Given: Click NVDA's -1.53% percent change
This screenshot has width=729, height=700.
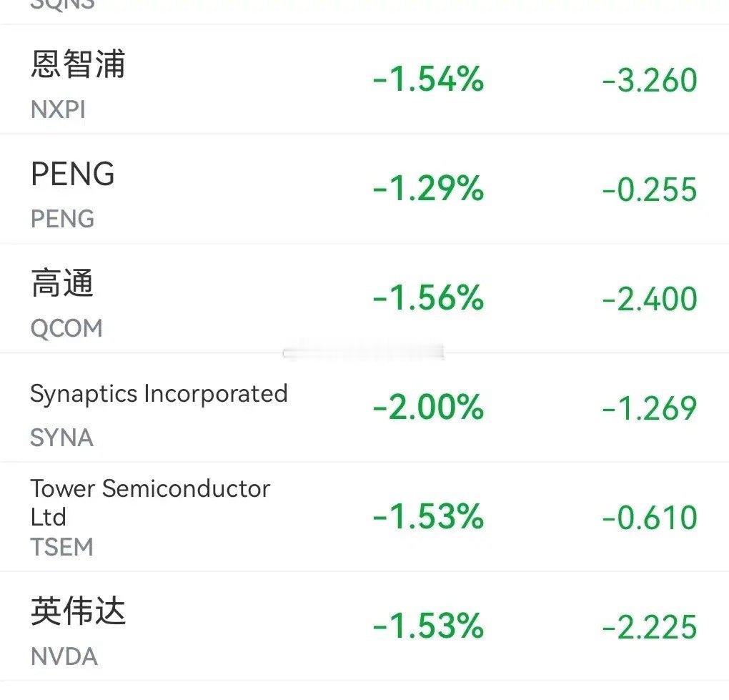Looking at the screenshot, I should pyautogui.click(x=428, y=626).
